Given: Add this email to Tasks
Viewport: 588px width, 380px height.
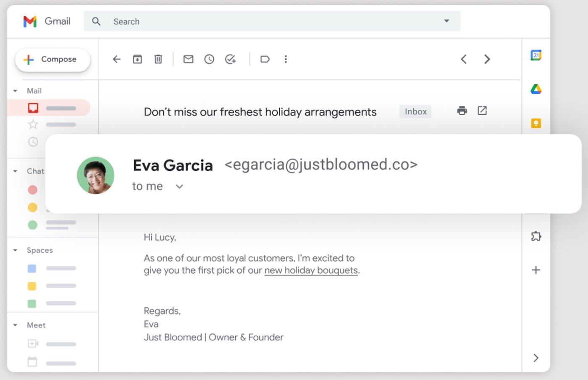Looking at the screenshot, I should click(x=230, y=59).
